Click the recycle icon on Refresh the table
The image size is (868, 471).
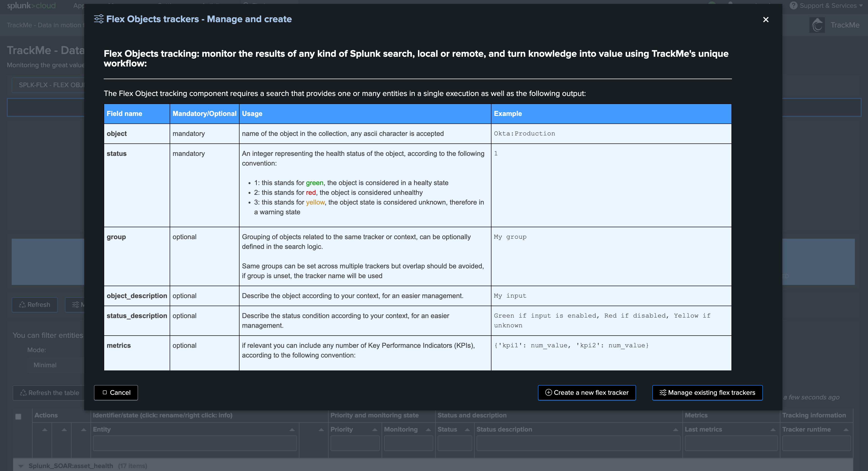[x=23, y=393]
